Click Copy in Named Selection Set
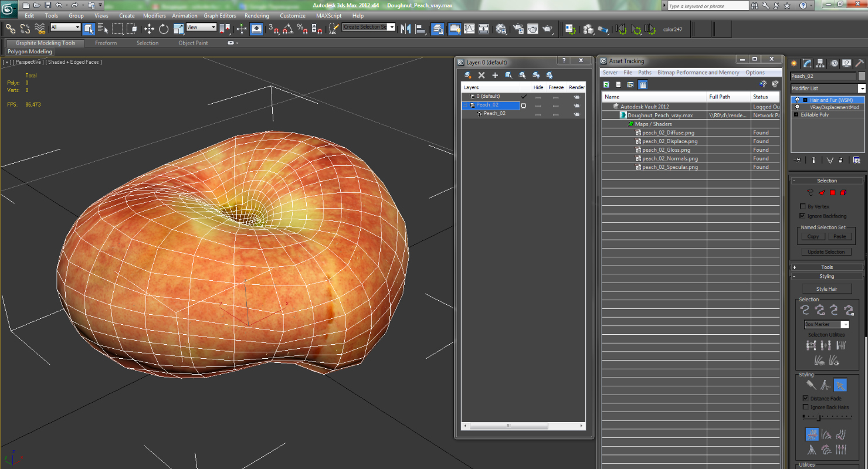Image resolution: width=868 pixels, height=469 pixels. (813, 236)
